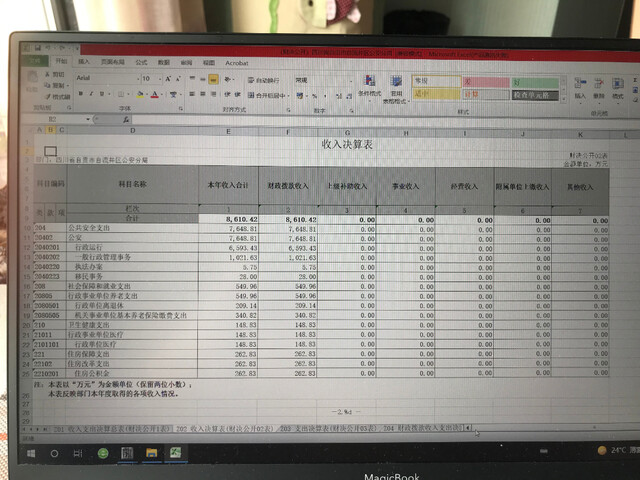Open the font size dropdown showing 10

coord(149,78)
